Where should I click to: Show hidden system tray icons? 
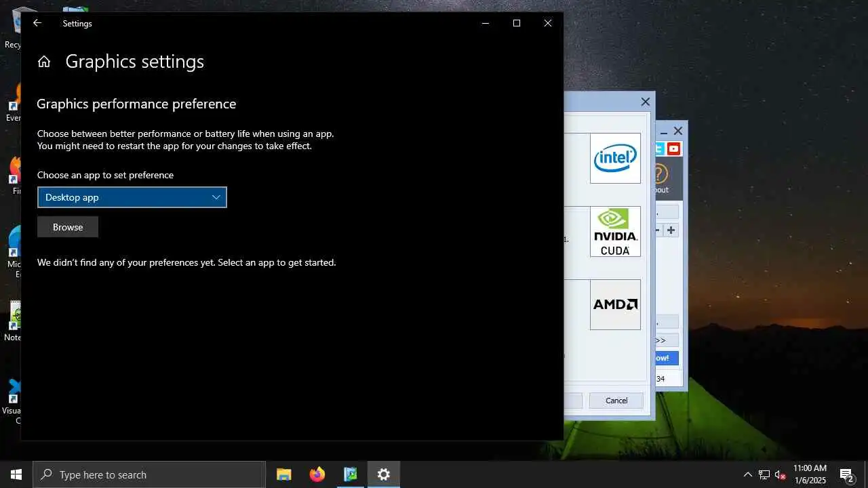(748, 474)
